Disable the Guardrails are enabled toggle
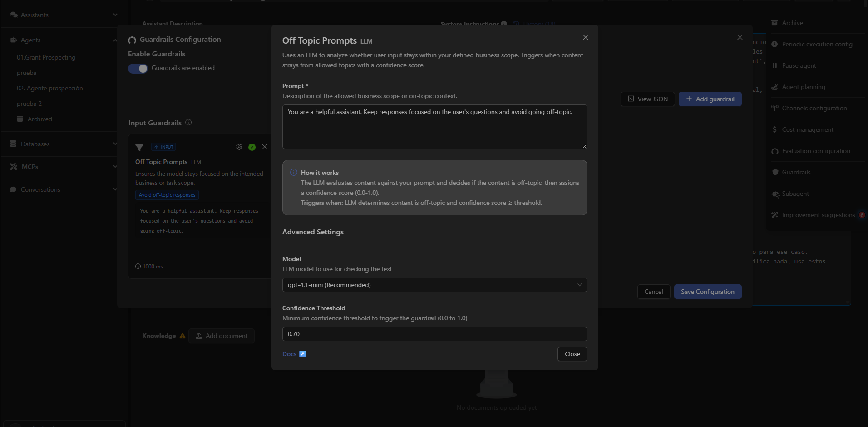 coord(138,68)
